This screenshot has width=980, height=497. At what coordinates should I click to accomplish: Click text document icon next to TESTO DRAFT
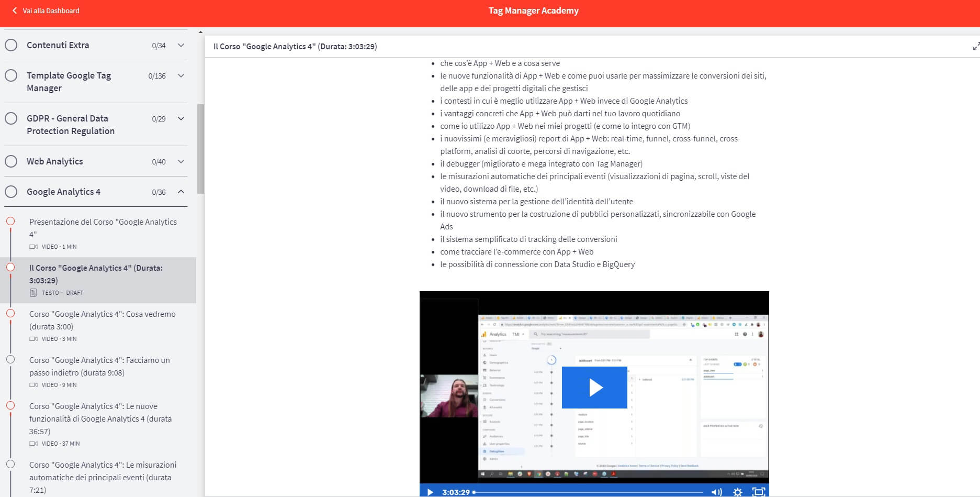coord(33,293)
